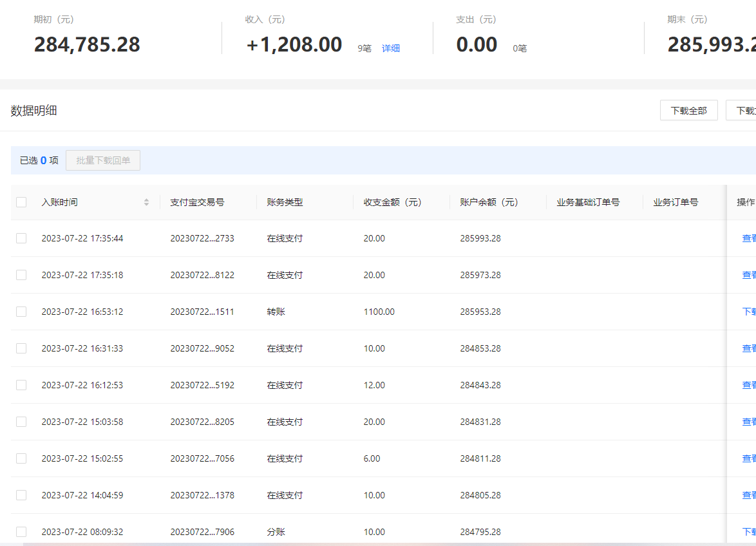Viewport: 756px width, 546px height.
Task: Check the row for 2023-07-22 17:35:44
Action: pos(21,238)
